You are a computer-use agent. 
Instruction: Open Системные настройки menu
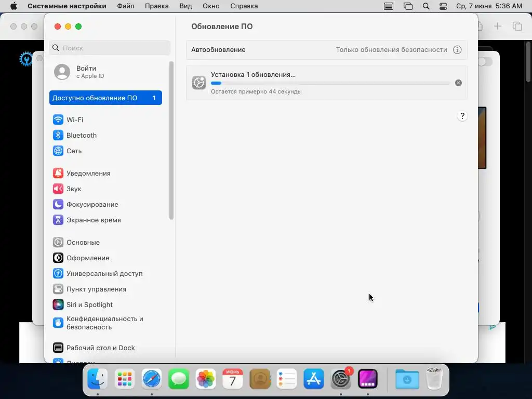[x=67, y=6]
